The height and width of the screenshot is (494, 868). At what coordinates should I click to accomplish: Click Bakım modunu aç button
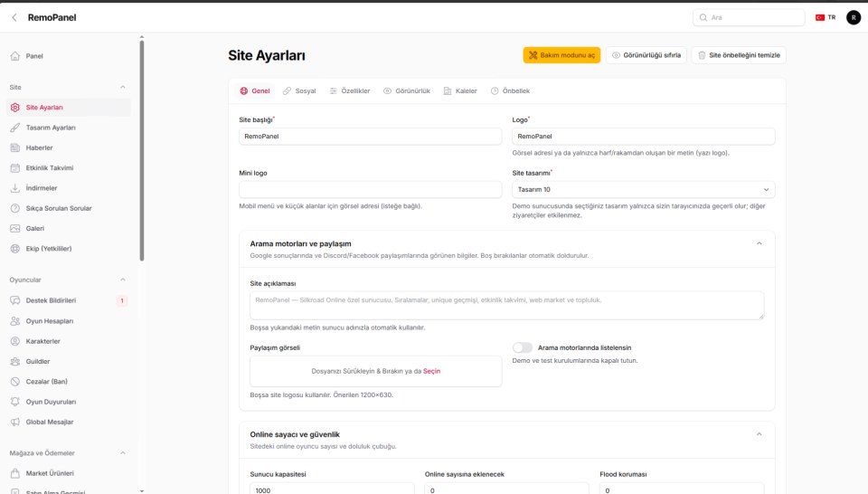click(x=561, y=55)
